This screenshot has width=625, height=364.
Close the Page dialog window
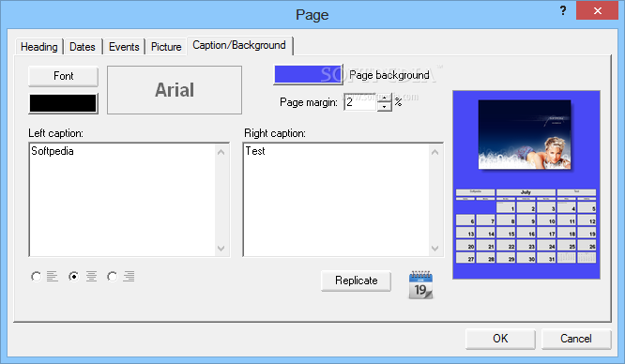click(597, 10)
